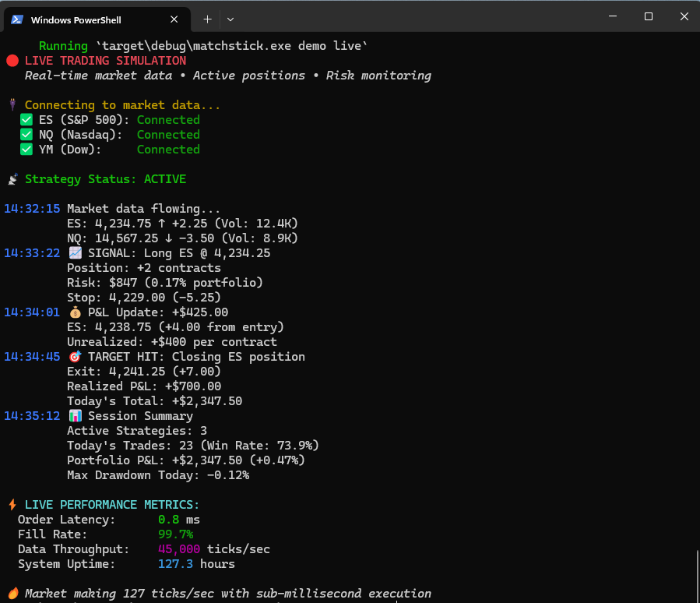Click the chart icon beside SIGNAL Long ES
This screenshot has height=603, width=700.
tap(76, 252)
